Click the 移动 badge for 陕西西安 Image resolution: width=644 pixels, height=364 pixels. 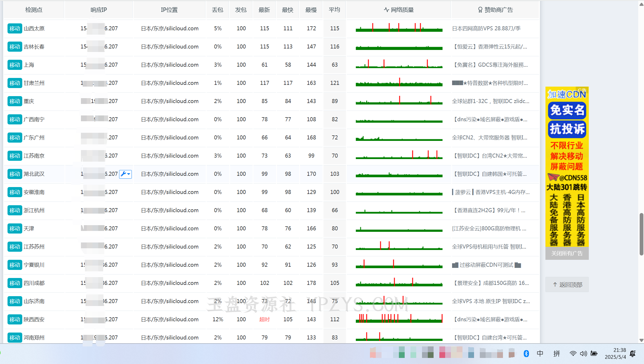[x=15, y=320]
